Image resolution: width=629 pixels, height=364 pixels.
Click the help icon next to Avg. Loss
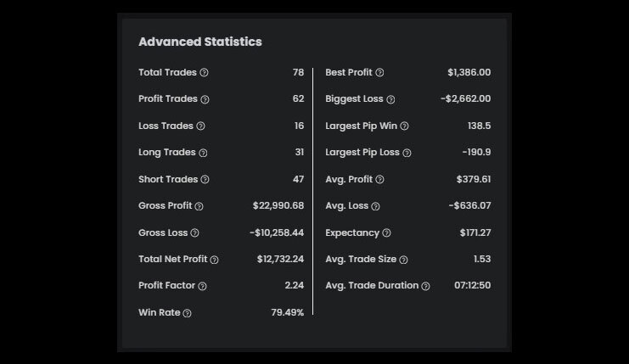(x=375, y=206)
